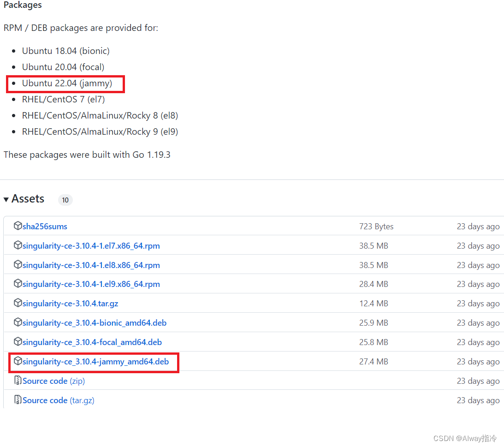
Task: Select RHEL/CentOS/AlmaLinux/Rocky 8 (el8) item
Action: point(100,115)
